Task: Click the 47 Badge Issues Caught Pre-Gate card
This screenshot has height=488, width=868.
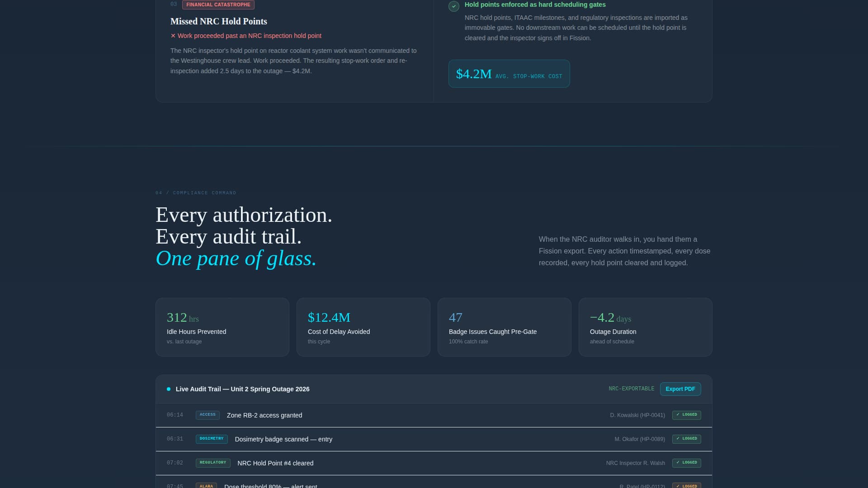Action: click(505, 327)
